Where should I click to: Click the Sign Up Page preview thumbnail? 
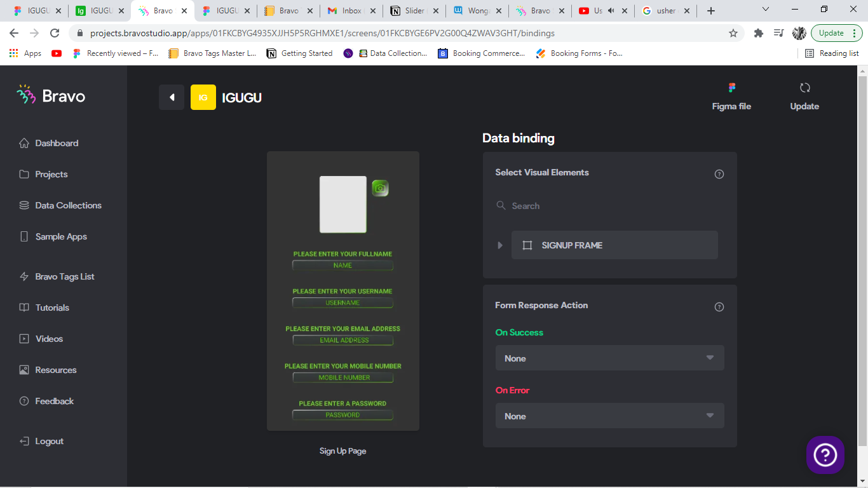(x=343, y=291)
